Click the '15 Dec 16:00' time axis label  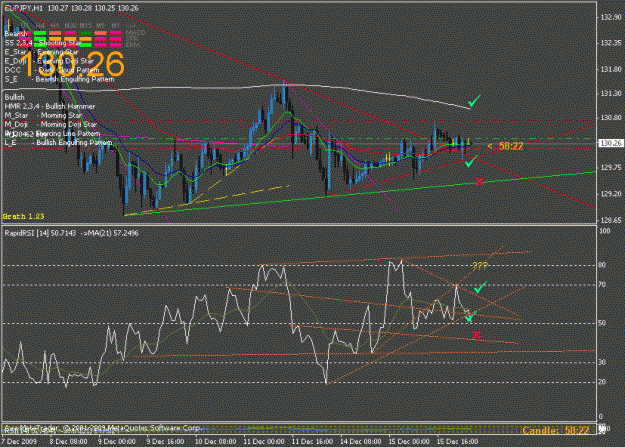[x=457, y=441]
